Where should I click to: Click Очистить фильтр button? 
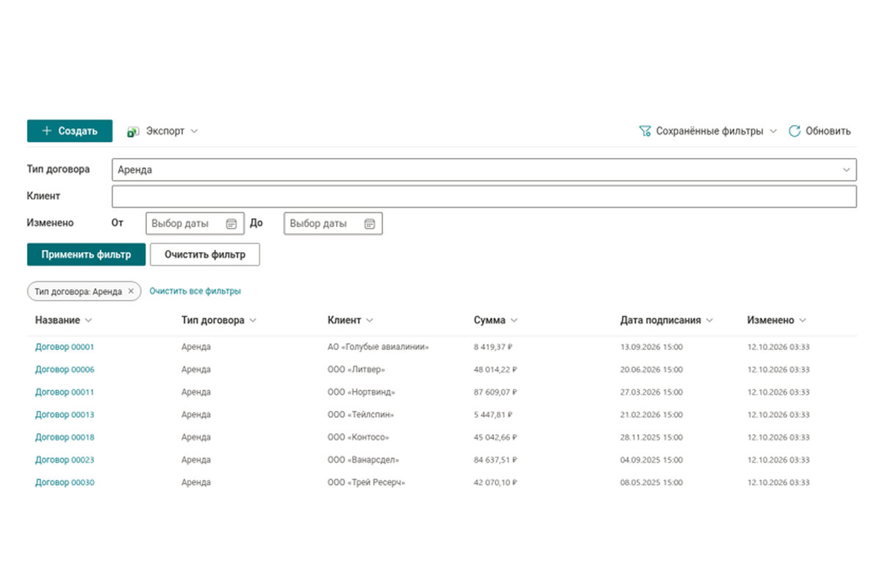tap(205, 255)
